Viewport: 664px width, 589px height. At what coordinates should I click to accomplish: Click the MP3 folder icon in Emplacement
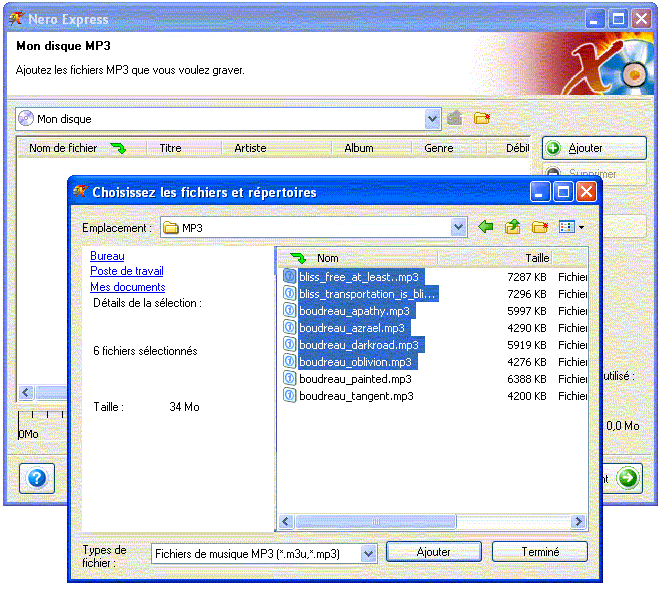click(x=171, y=228)
